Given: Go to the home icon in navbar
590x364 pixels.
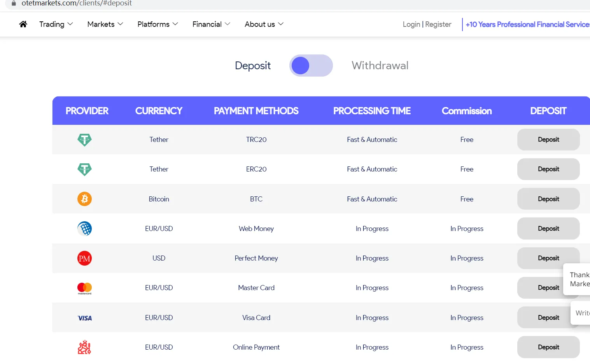Looking at the screenshot, I should tap(23, 24).
